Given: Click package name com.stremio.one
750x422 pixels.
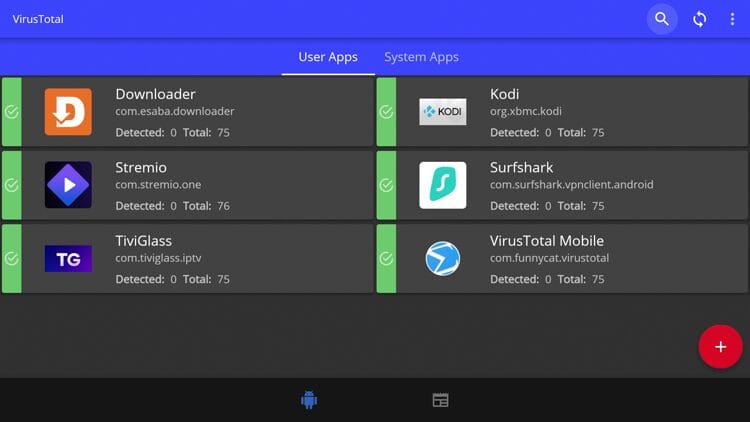Looking at the screenshot, I should point(158,184).
